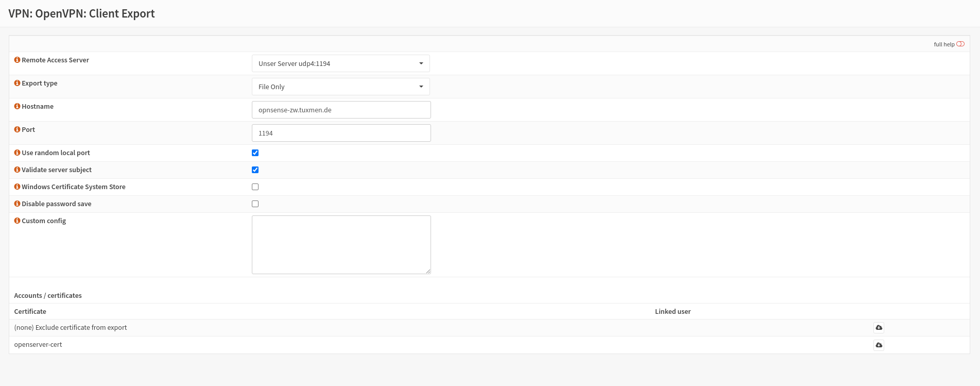Show help for Windows Certificate System Store
Viewport: 980px width, 386px height.
point(17,187)
